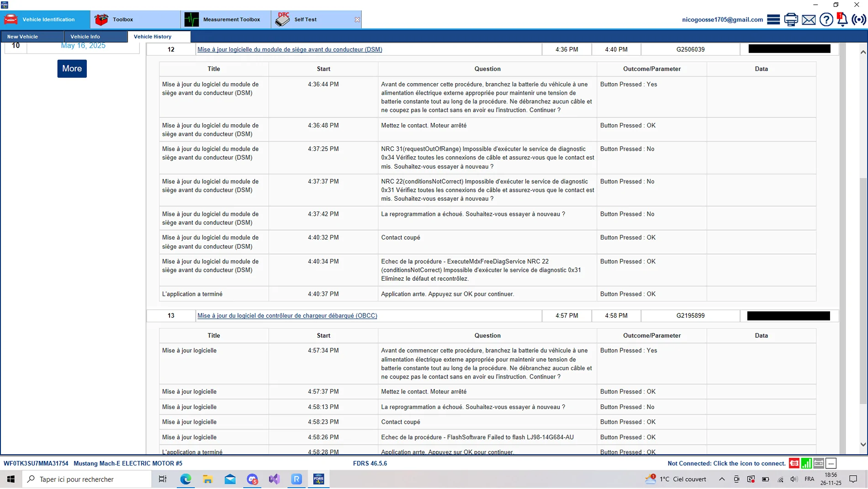
Task: Click the scroll down arrow of the history list
Action: [x=863, y=444]
